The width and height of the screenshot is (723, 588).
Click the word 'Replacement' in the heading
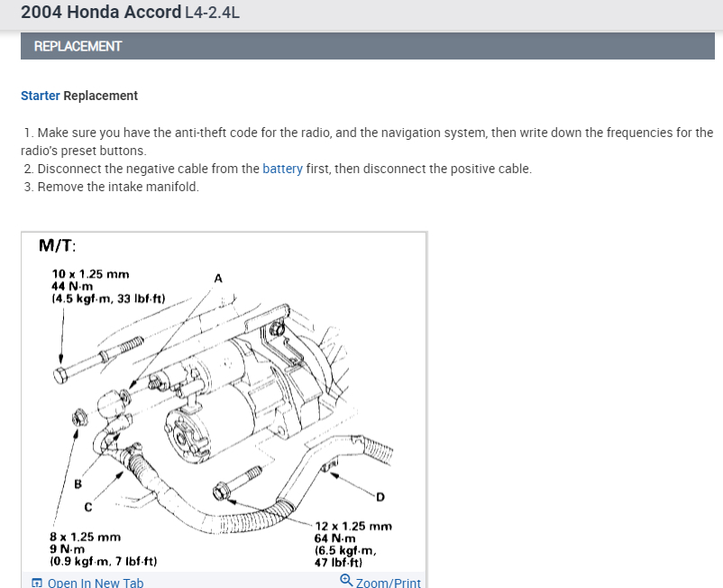coord(101,96)
